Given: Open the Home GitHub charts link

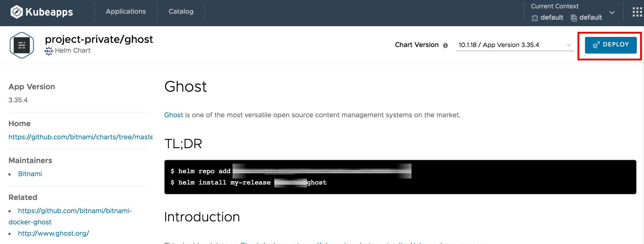Looking at the screenshot, I should coord(80,137).
